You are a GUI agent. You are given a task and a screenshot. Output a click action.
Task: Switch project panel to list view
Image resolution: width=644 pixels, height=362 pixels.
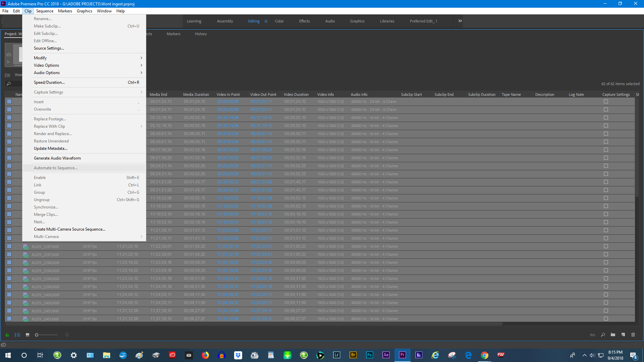[x=17, y=335]
